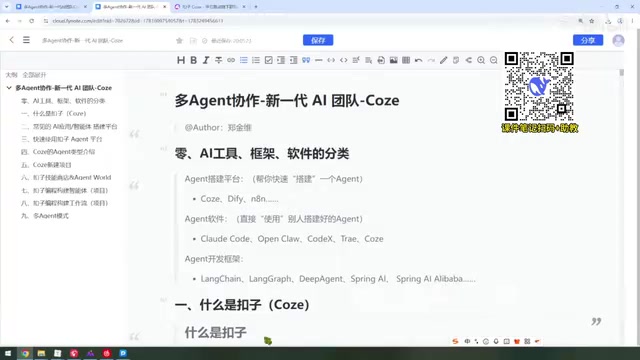Reload the current page
Viewport: 640px width, 360px height.
click(31, 20)
